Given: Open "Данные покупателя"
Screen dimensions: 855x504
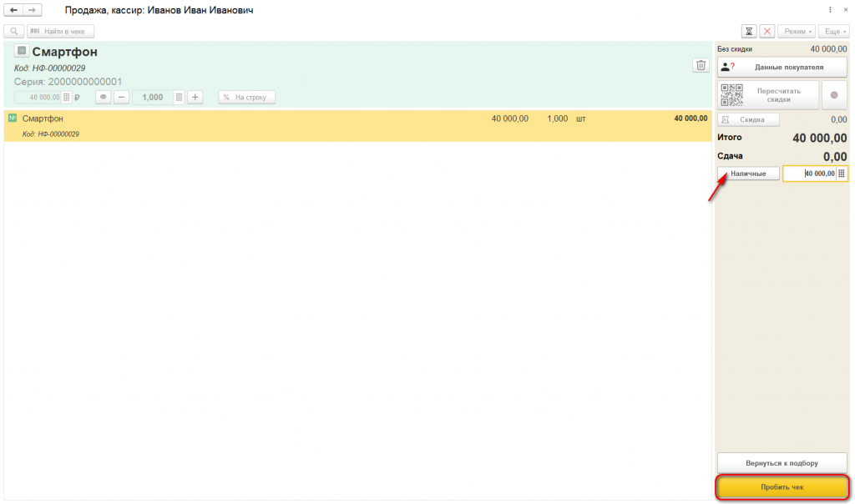Looking at the screenshot, I should click(x=782, y=67).
